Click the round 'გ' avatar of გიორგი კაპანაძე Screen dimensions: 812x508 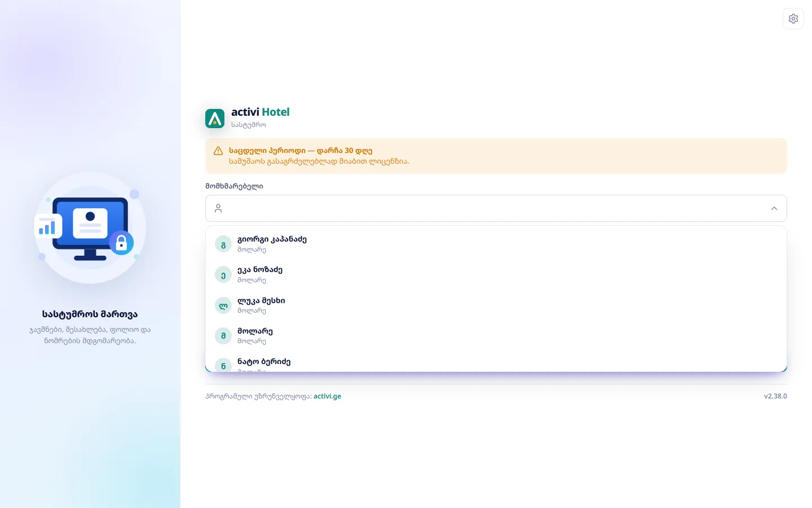pyautogui.click(x=223, y=244)
